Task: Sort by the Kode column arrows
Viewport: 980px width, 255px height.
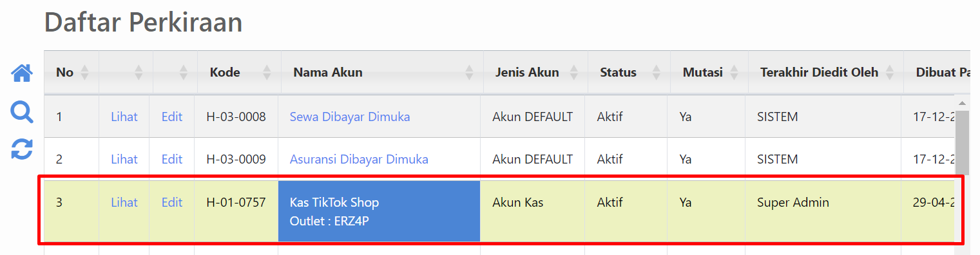Action: pos(267,73)
